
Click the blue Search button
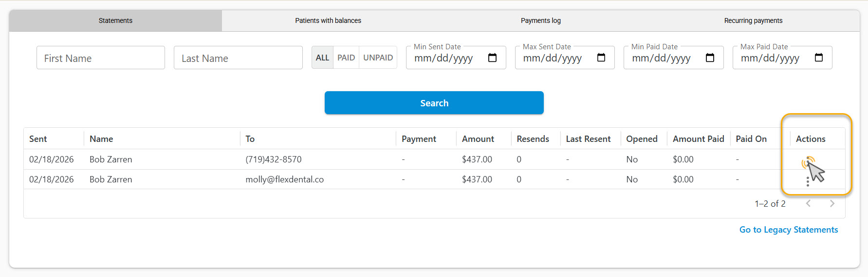[434, 103]
